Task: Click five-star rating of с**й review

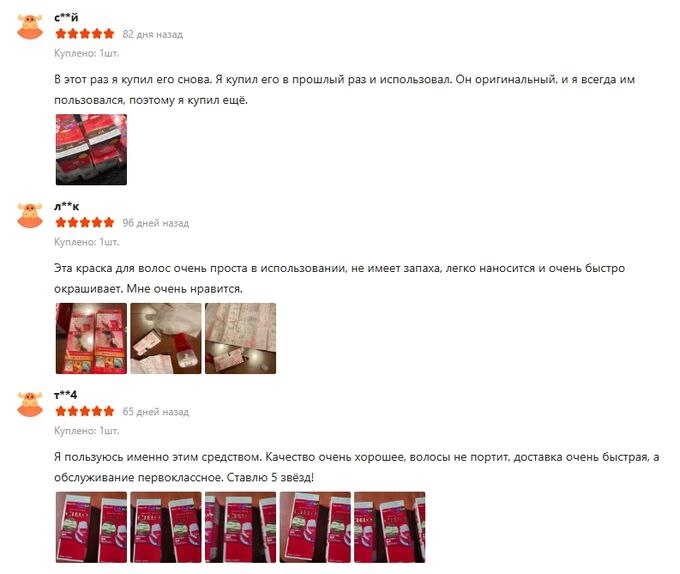Action: 85,34
